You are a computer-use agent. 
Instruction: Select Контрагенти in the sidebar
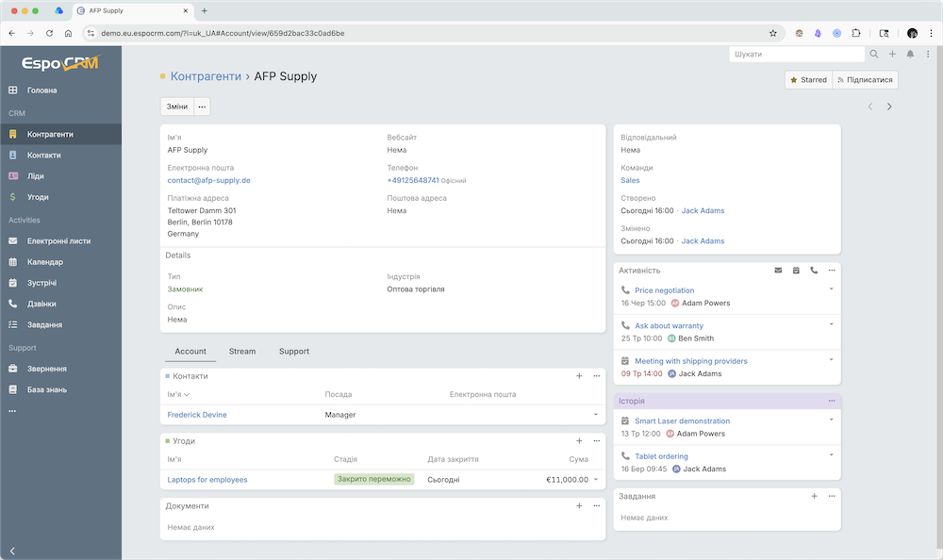click(60, 134)
